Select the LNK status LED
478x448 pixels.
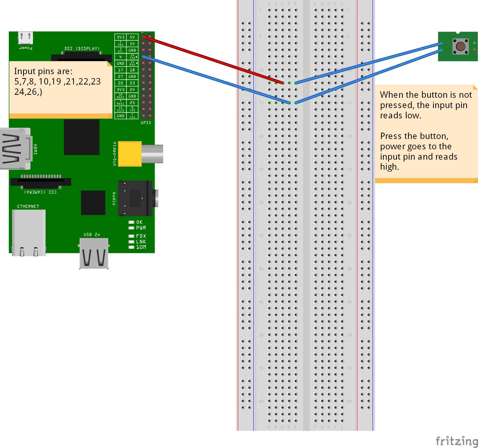(131, 242)
